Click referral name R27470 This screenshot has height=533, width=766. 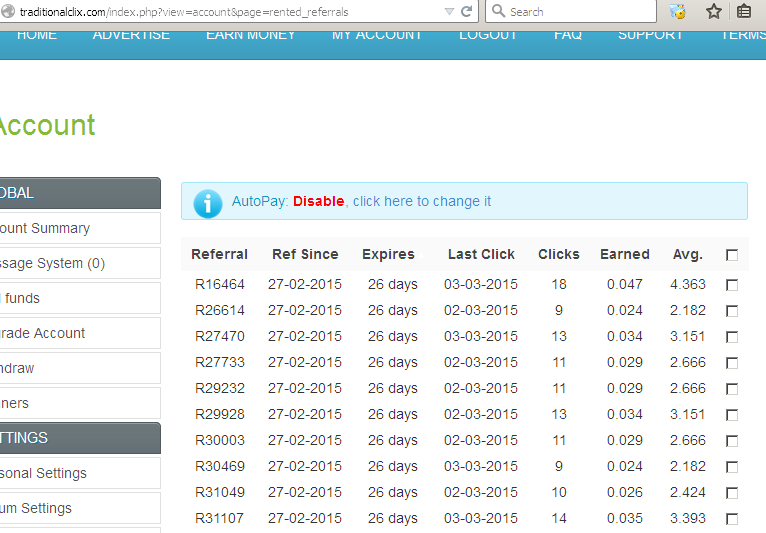[x=219, y=336]
